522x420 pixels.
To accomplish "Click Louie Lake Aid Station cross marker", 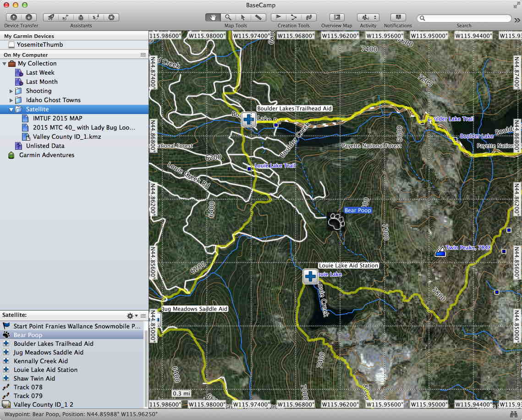I will (x=310, y=276).
